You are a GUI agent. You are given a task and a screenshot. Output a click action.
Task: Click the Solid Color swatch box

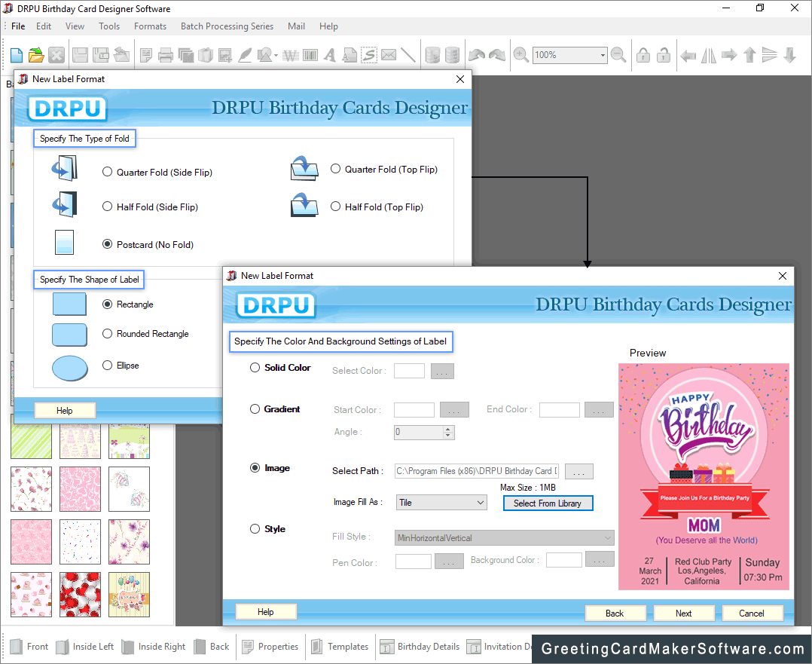tap(409, 371)
